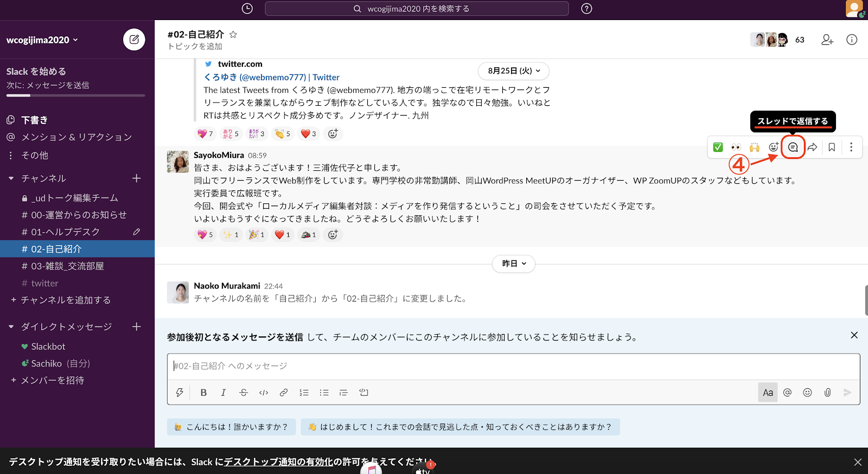This screenshot has height=474, width=868.
Task: Open the 昨日 date dropdown
Action: click(x=514, y=264)
